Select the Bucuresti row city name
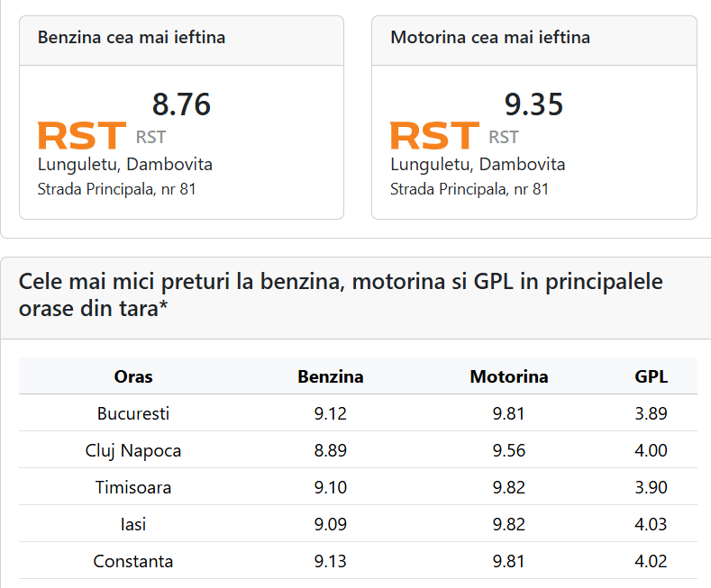The width and height of the screenshot is (711, 588). (133, 414)
